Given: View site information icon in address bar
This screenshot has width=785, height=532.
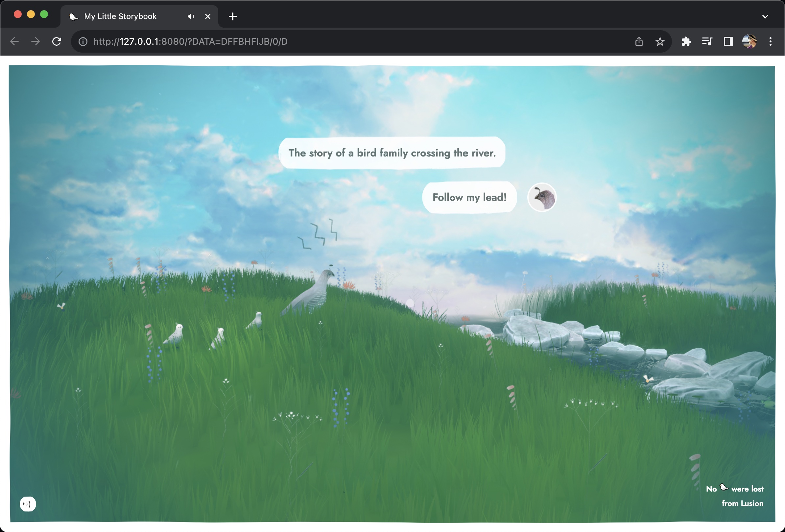Looking at the screenshot, I should 83,41.
